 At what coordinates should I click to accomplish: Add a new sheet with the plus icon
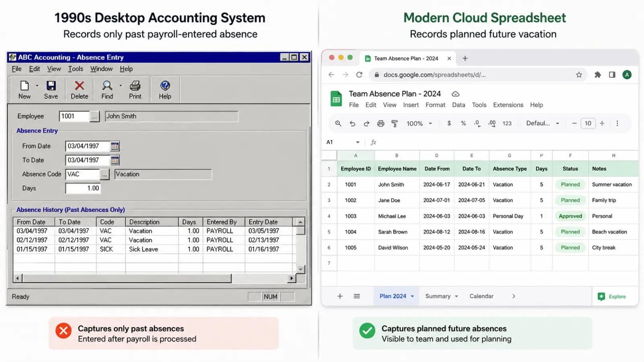tap(340, 296)
